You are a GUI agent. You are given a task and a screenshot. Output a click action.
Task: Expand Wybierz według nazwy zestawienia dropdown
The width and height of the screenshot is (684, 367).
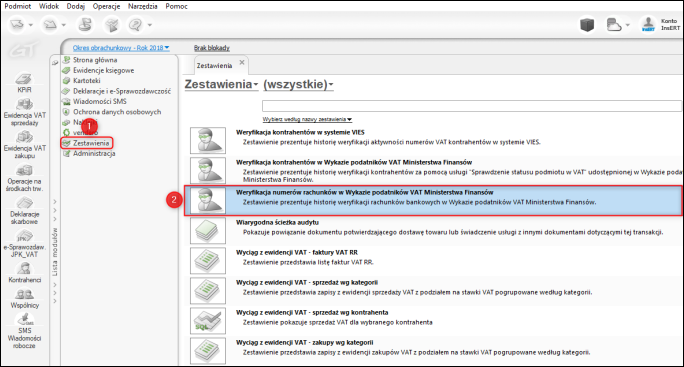pyautogui.click(x=307, y=119)
